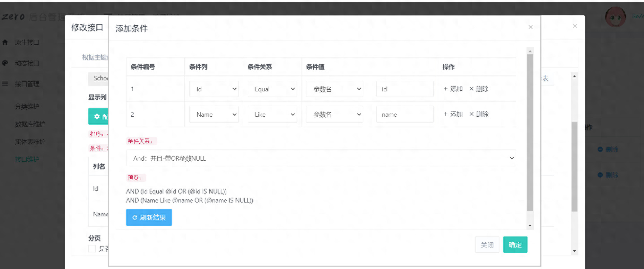Screen dimensions: 644x269
Task: Open 原生接口 in the sidebar
Action: pyautogui.click(x=27, y=42)
